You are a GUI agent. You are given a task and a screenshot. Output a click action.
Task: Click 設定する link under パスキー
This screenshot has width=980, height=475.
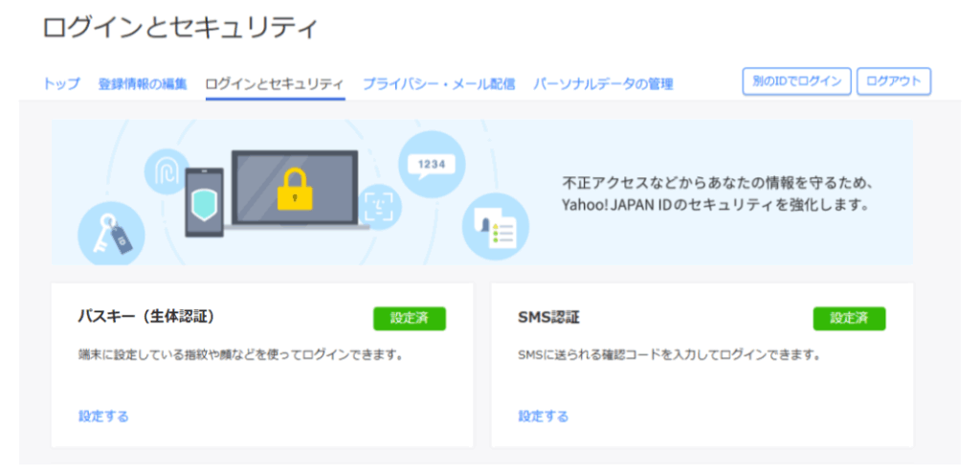(103, 416)
